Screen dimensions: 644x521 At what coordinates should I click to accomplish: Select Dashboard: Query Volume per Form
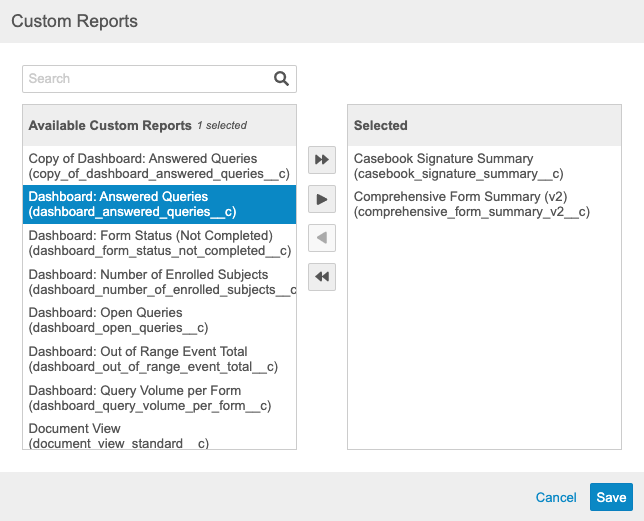point(159,398)
